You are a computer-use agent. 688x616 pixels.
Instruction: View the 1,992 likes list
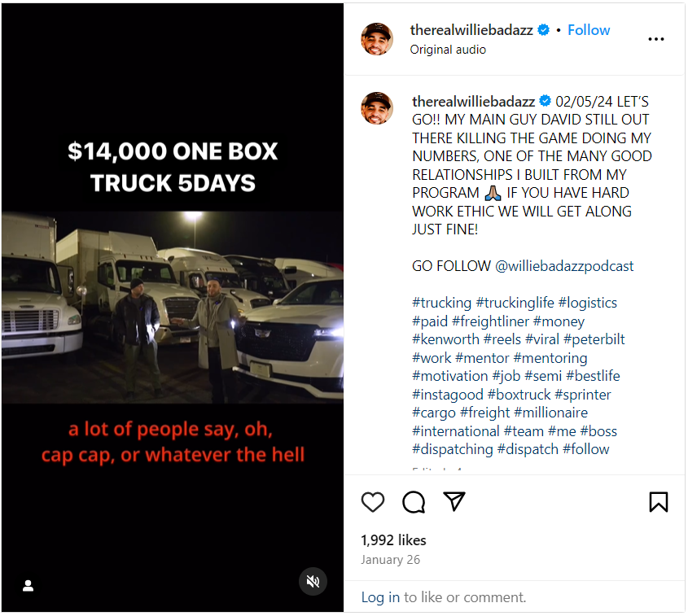pyautogui.click(x=393, y=540)
